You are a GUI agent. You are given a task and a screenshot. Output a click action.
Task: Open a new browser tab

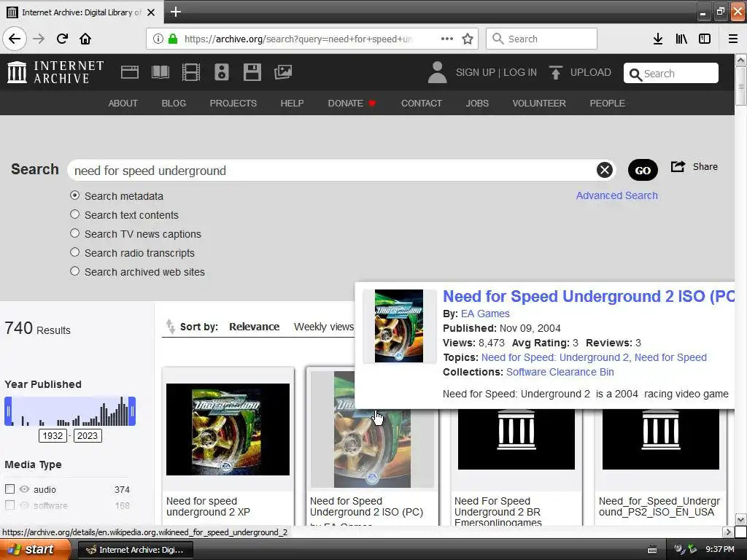pyautogui.click(x=176, y=12)
